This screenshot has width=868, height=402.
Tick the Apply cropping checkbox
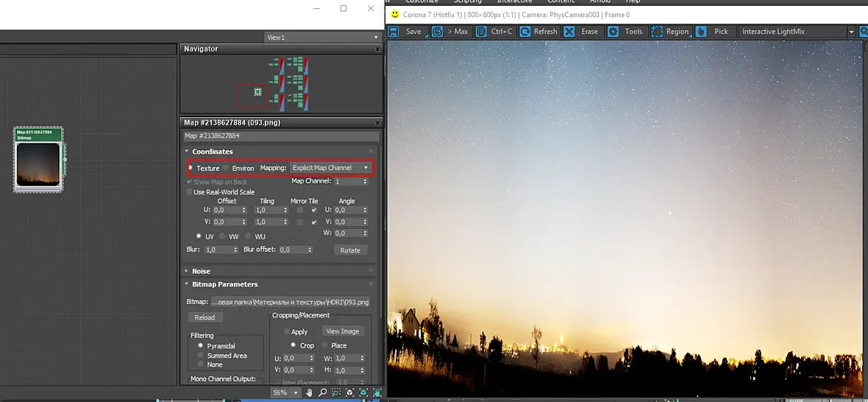pos(288,332)
